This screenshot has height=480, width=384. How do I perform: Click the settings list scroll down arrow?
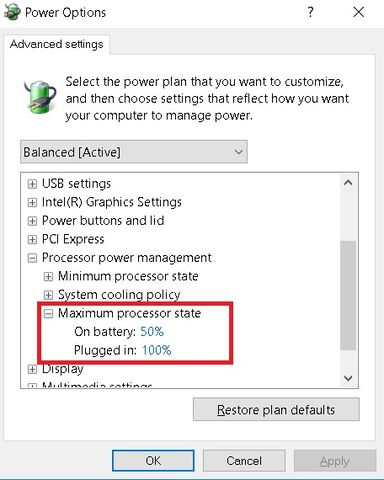(x=348, y=378)
